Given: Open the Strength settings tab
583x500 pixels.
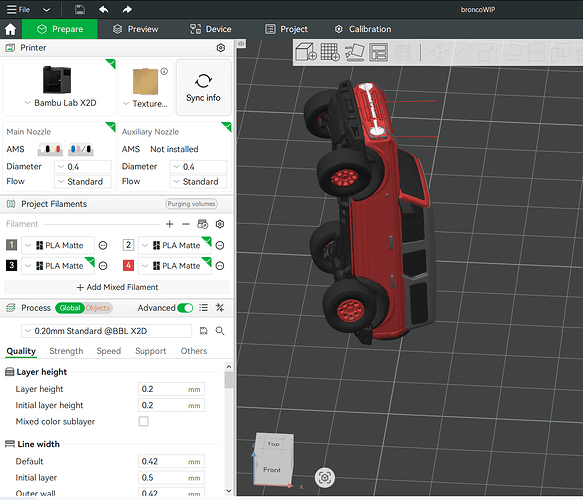Looking at the screenshot, I should click(66, 351).
